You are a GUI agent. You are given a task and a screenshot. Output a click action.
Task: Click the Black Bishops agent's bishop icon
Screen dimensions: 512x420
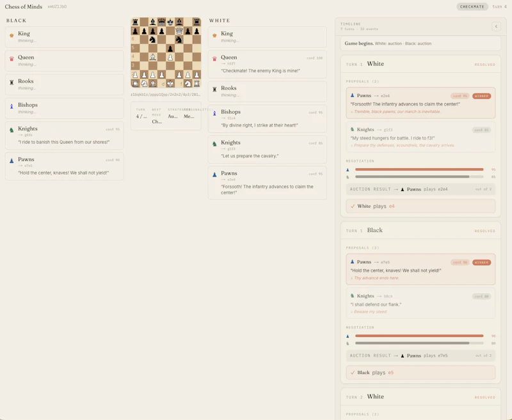[x=12, y=107]
